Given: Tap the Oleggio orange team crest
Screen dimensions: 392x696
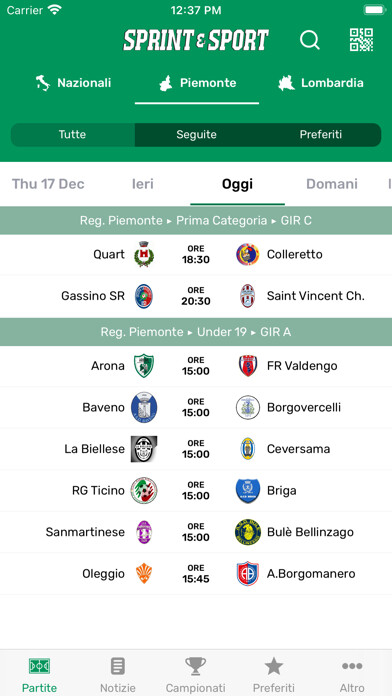Looking at the screenshot, I should pos(144,573).
